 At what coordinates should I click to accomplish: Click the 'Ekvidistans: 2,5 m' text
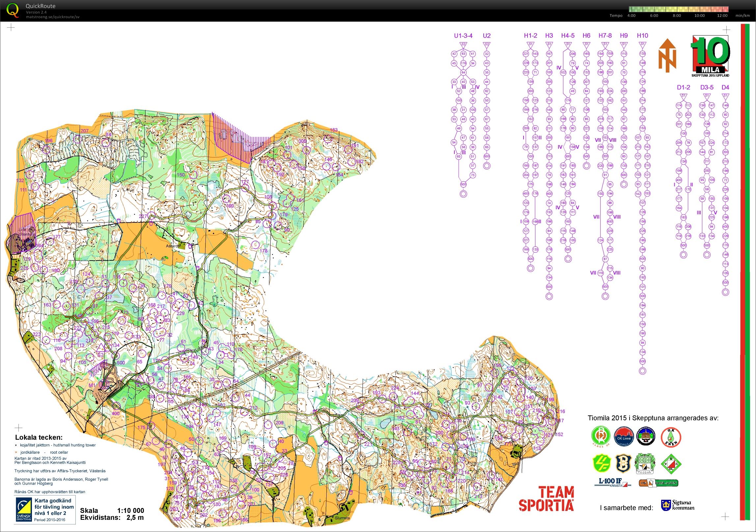tap(112, 518)
